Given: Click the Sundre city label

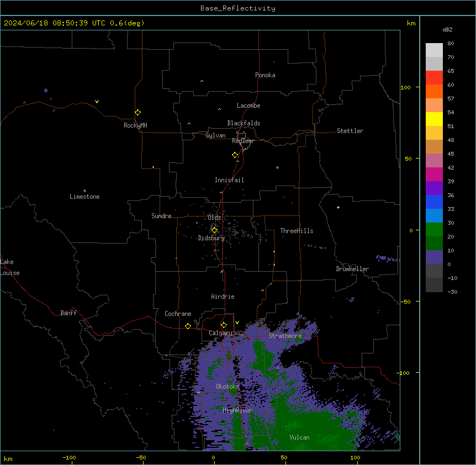Looking at the screenshot, I should click(161, 216).
